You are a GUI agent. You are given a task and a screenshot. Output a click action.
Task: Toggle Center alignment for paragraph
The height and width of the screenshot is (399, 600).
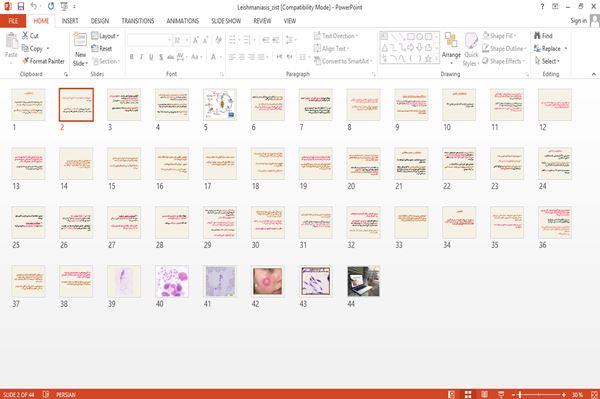click(241, 57)
